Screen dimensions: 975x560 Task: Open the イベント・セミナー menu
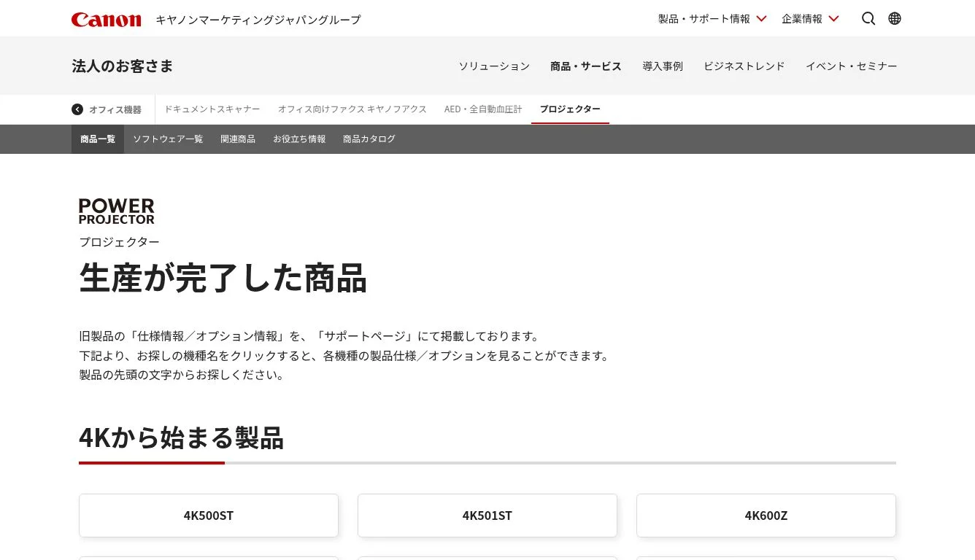pos(852,66)
